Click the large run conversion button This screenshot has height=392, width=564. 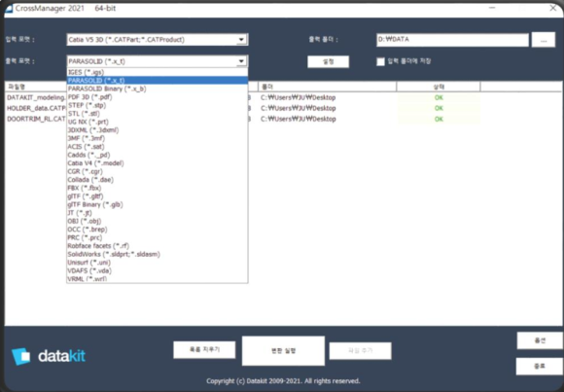click(x=283, y=350)
